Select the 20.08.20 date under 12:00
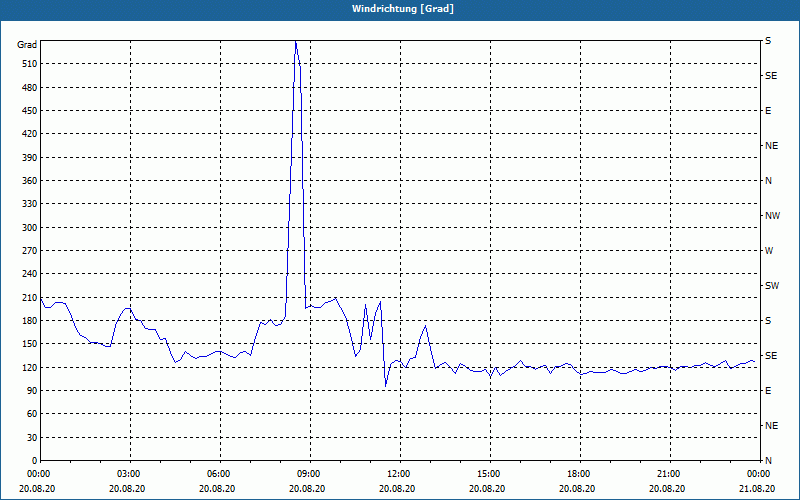This screenshot has width=800, height=500. 397,488
